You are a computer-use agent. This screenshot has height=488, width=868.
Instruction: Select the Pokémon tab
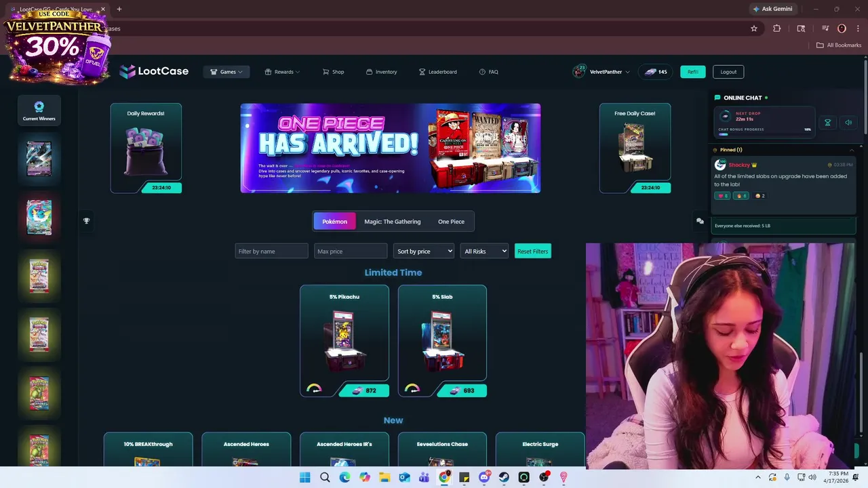[334, 222]
